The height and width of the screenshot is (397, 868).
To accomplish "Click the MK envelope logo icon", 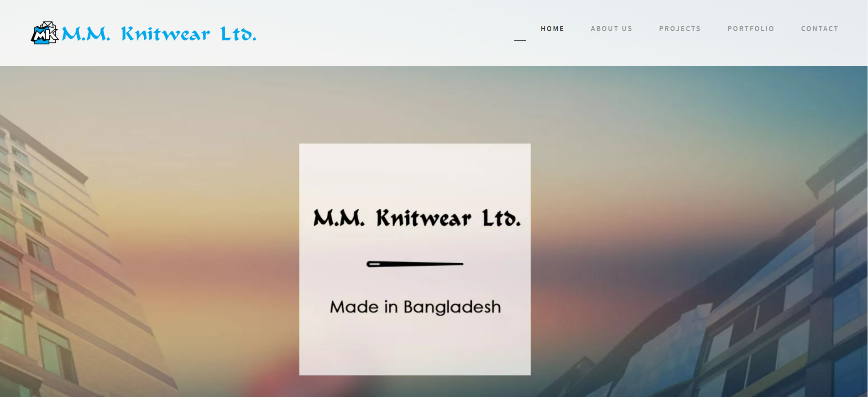I will pos(45,33).
